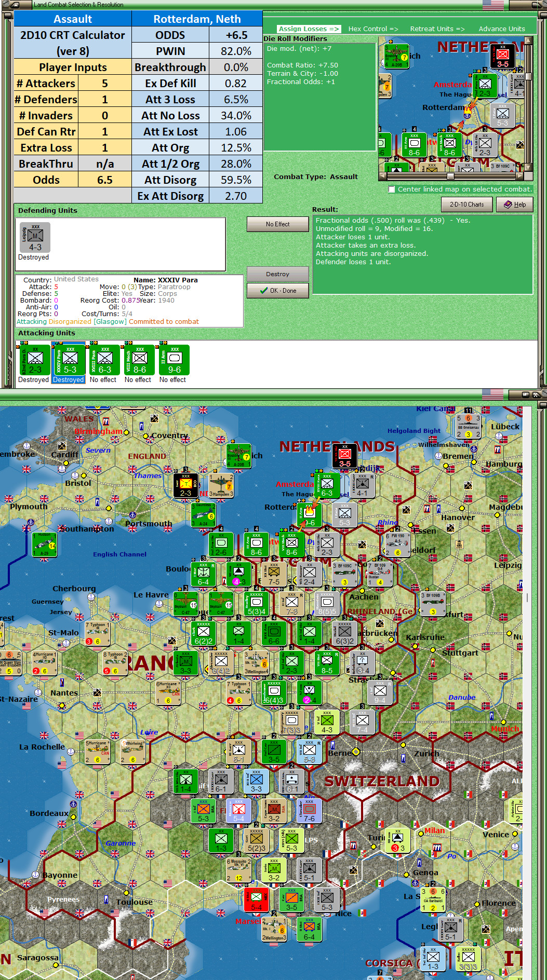Click the red 3-5 division counter in the linked mini map
This screenshot has height=980, width=547.
click(503, 56)
